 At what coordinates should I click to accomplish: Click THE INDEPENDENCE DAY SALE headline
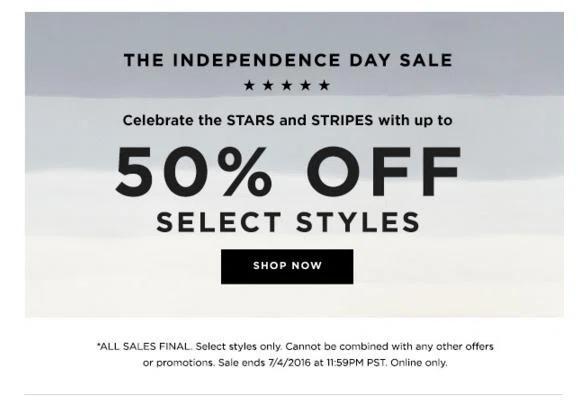coord(288,60)
